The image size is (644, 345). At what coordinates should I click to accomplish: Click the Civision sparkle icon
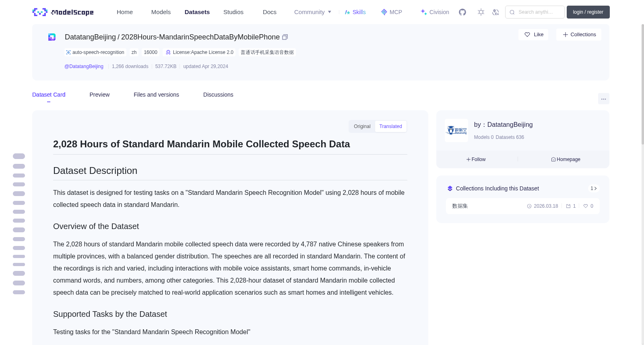click(x=424, y=12)
